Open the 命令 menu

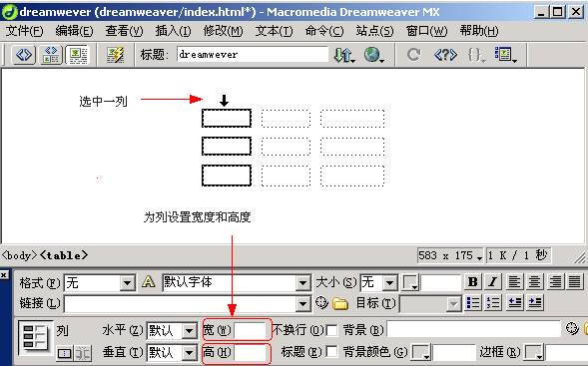tap(324, 31)
